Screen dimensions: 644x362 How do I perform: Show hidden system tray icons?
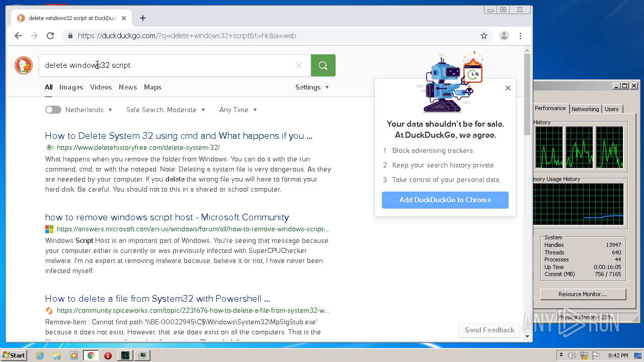pos(561,355)
